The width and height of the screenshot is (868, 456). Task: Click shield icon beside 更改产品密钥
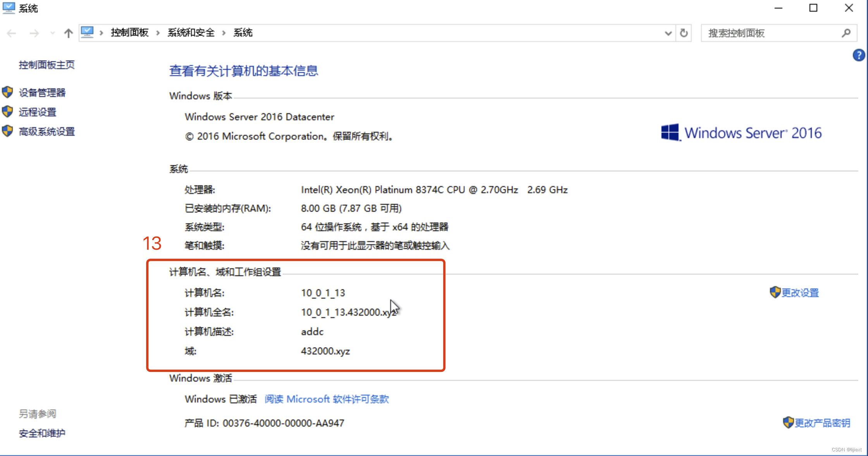pos(788,423)
